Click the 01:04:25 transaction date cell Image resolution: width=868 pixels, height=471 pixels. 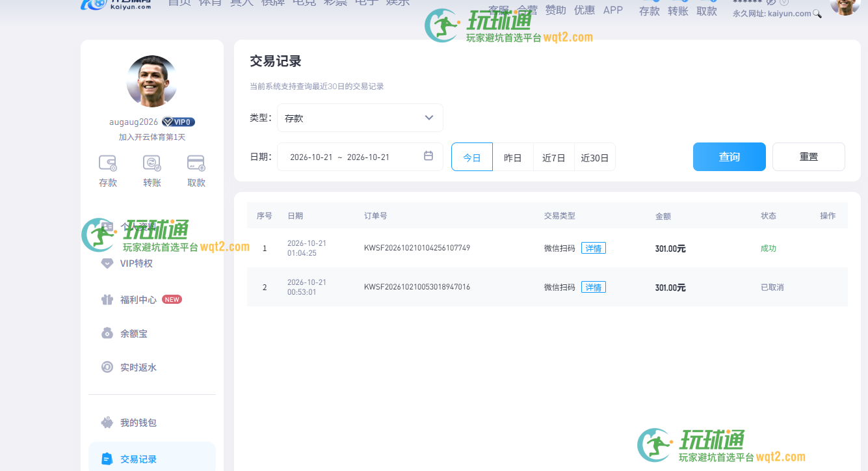click(307, 248)
